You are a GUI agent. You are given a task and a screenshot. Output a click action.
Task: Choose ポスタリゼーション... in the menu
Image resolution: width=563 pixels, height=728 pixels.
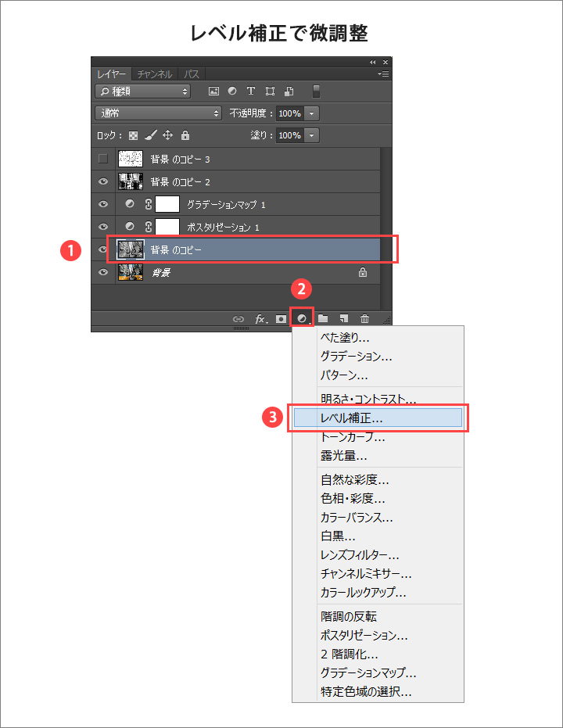pyautogui.click(x=378, y=635)
